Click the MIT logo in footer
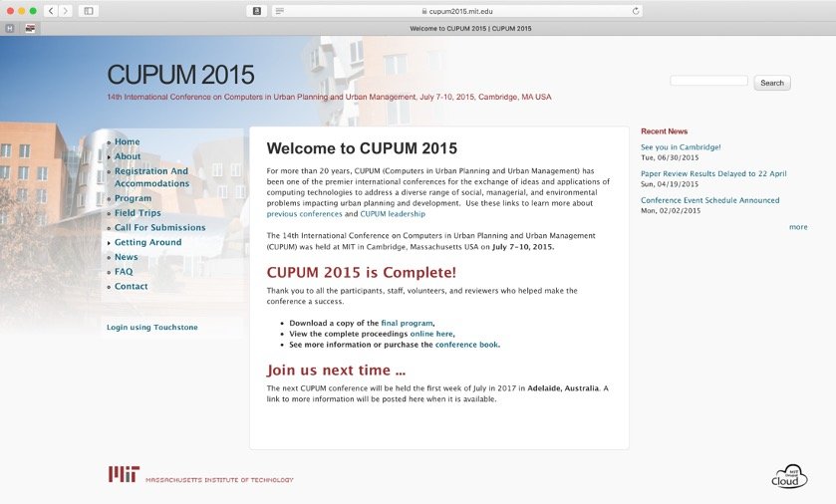The width and height of the screenshot is (836, 504). (x=124, y=474)
